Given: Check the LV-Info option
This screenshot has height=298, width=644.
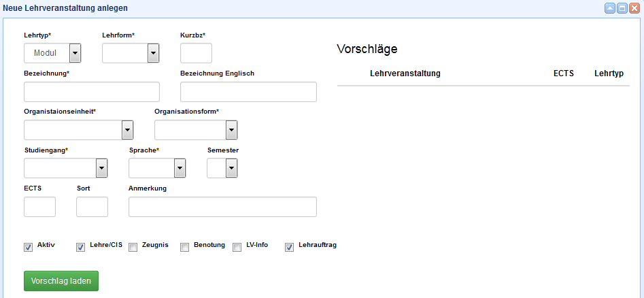Looking at the screenshot, I should click(237, 247).
